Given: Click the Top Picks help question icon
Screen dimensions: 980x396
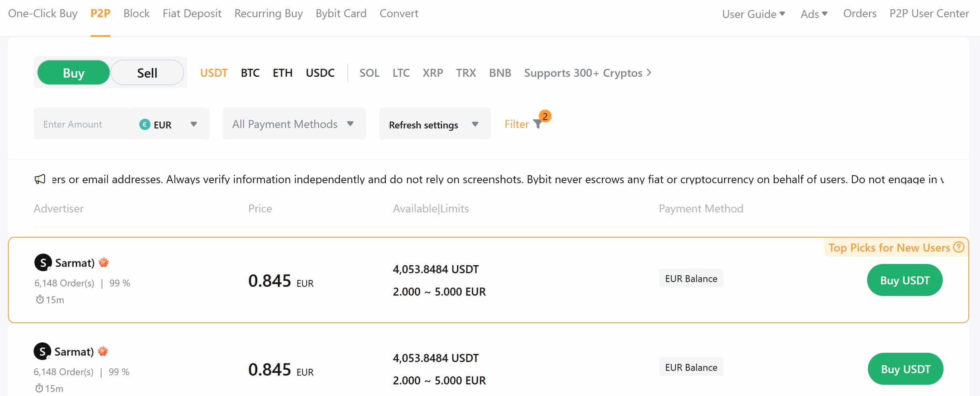Looking at the screenshot, I should pyautogui.click(x=959, y=247).
